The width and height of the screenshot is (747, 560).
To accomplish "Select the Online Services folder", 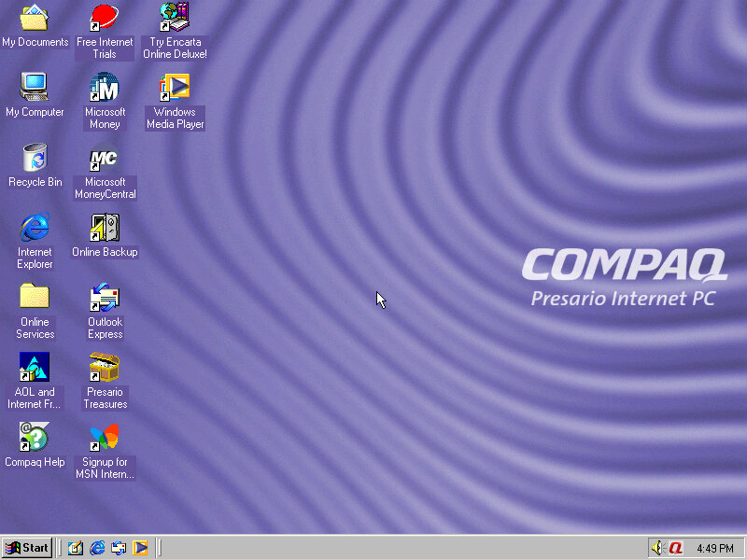I will [x=35, y=298].
